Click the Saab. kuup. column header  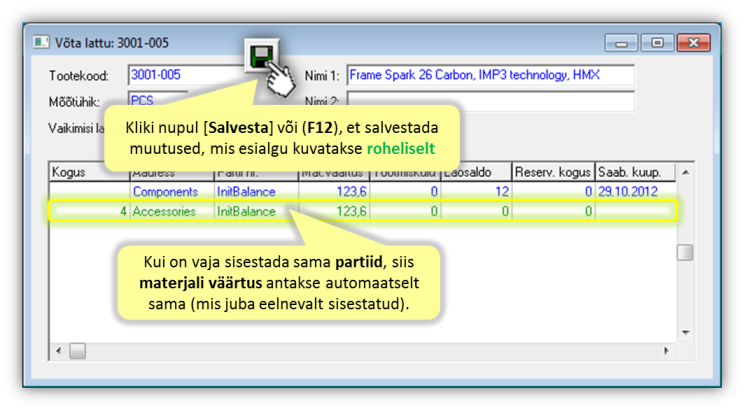(635, 172)
